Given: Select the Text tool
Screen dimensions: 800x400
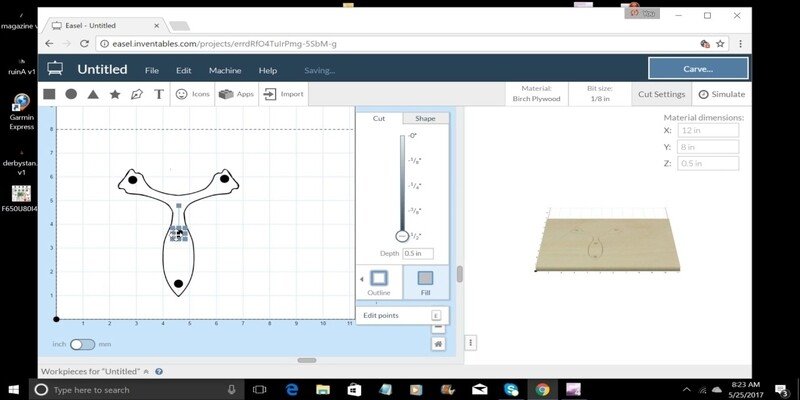Looking at the screenshot, I should point(159,94).
